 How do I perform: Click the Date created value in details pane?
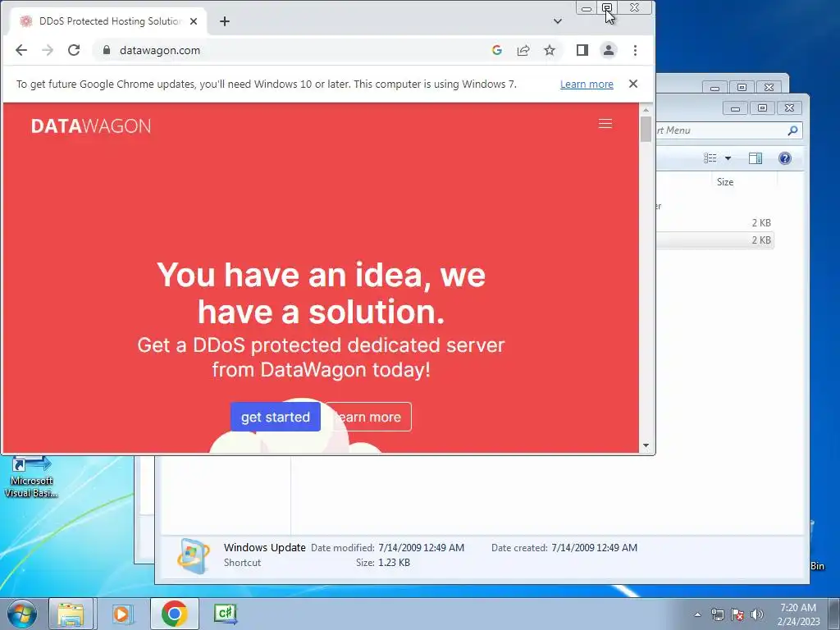(594, 547)
